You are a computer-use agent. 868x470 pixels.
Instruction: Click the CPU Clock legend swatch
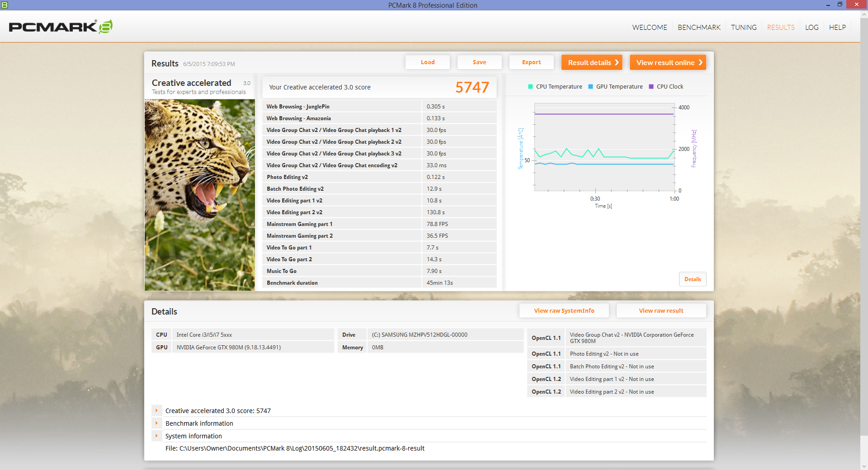click(x=651, y=87)
